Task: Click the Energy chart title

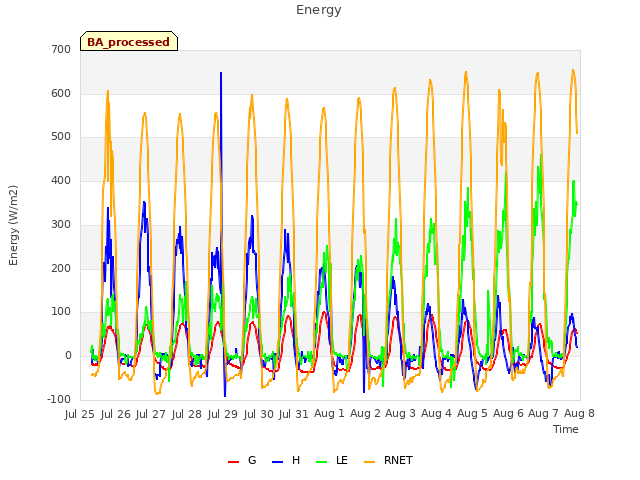Action: [x=319, y=10]
